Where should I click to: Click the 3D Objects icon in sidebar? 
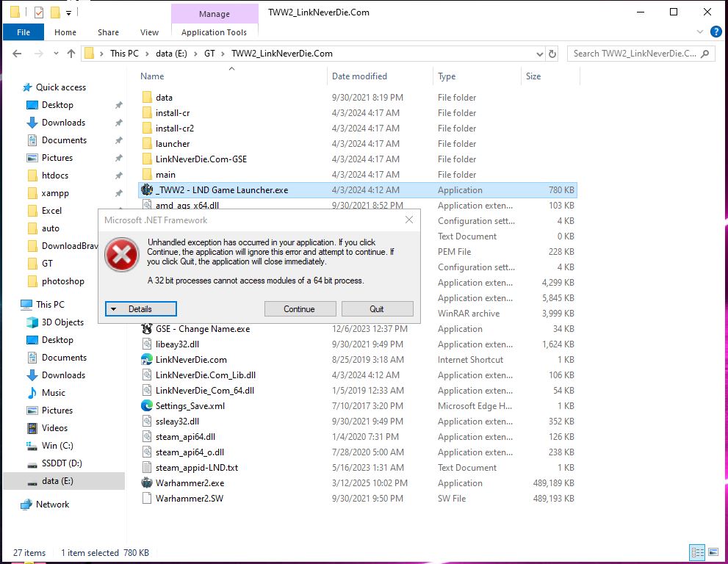[x=32, y=322]
